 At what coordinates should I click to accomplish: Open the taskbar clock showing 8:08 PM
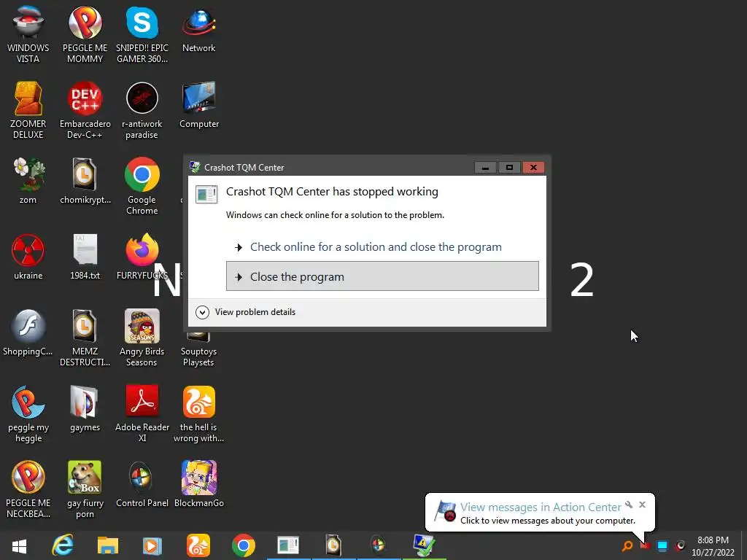click(x=713, y=546)
